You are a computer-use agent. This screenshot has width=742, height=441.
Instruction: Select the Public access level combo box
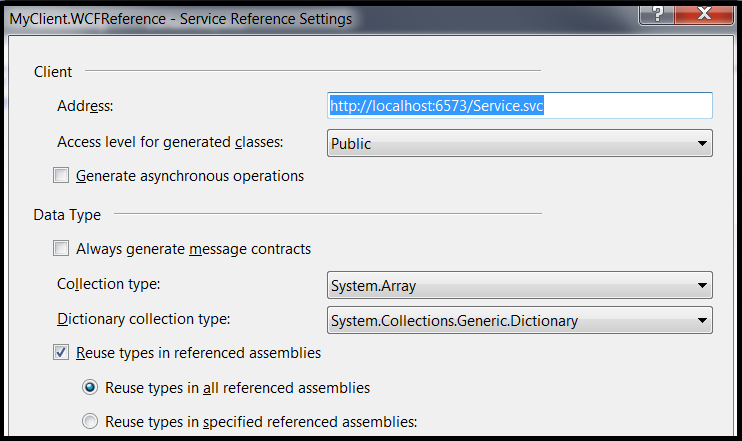[520, 143]
